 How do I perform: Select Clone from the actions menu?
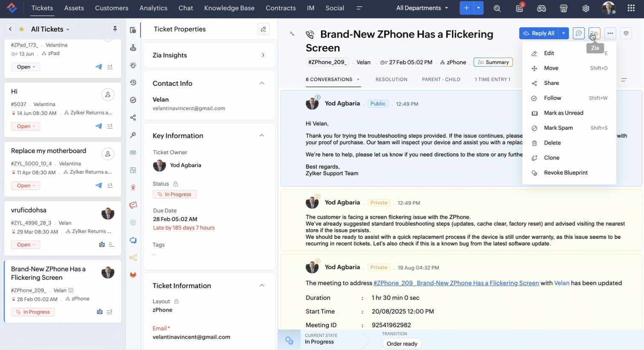[x=569, y=158]
